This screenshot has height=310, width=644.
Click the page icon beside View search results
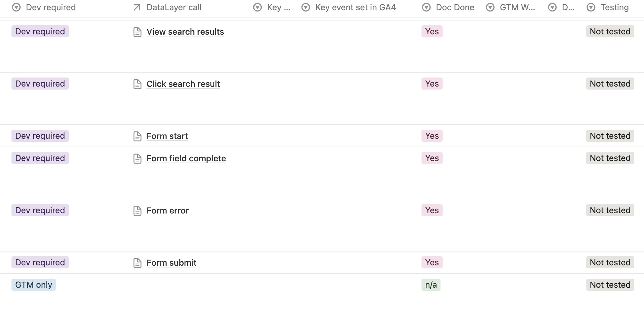[137, 32]
